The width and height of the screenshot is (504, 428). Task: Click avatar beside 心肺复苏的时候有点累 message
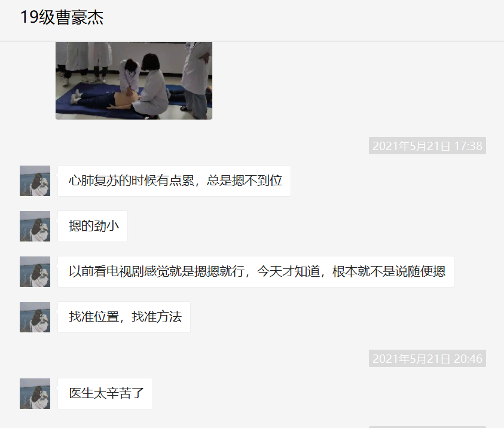tap(35, 181)
